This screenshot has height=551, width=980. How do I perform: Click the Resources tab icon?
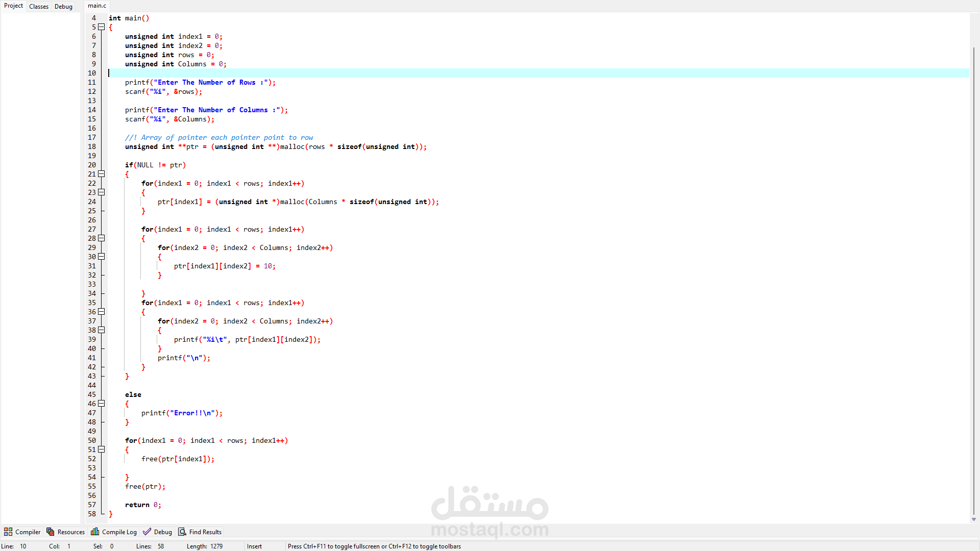(51, 532)
